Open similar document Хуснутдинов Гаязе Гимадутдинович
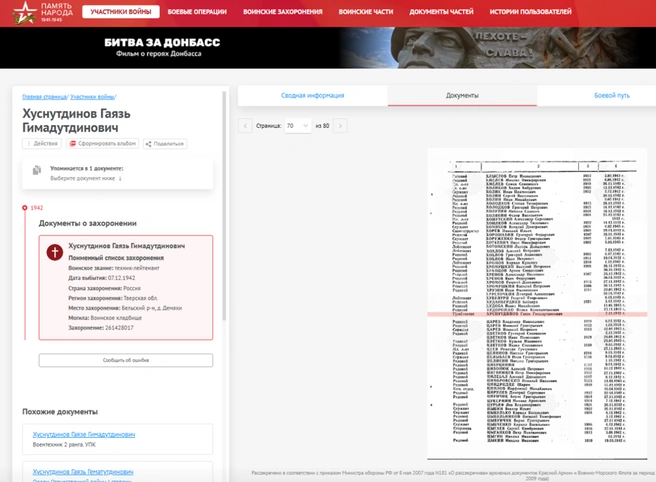656x482 pixels. coord(84,435)
